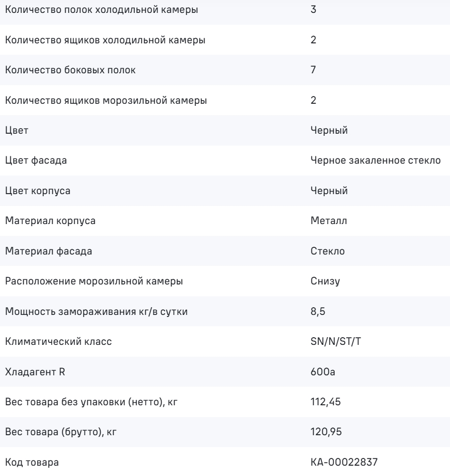Click the 'Хладагент R' label
The height and width of the screenshot is (476, 450).
click(x=35, y=372)
